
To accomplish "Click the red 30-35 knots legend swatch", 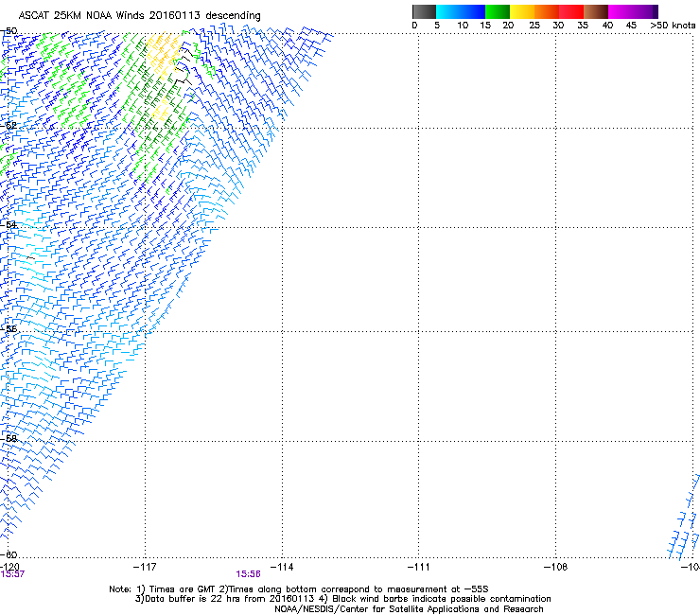I will [571, 11].
